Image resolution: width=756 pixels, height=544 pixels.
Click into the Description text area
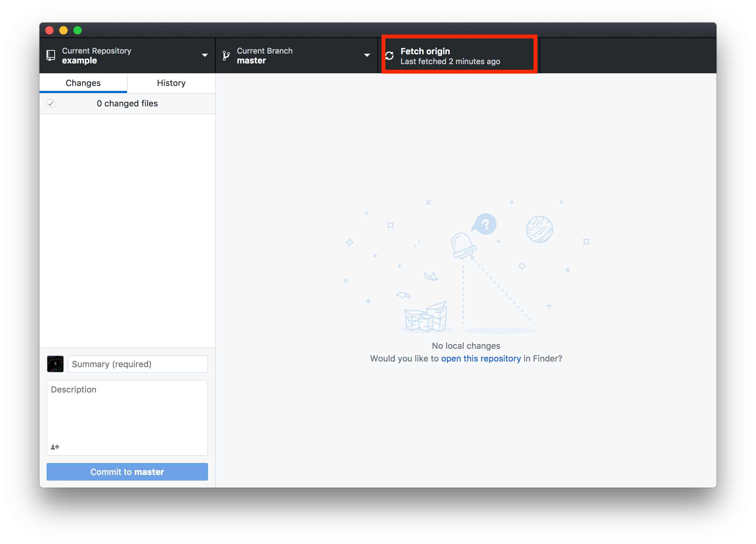click(127, 412)
